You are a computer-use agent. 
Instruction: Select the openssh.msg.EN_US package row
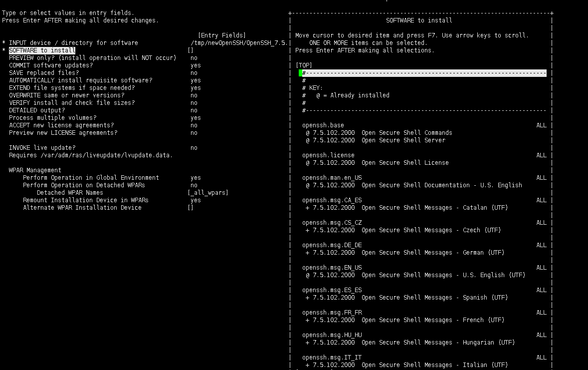pos(332,268)
